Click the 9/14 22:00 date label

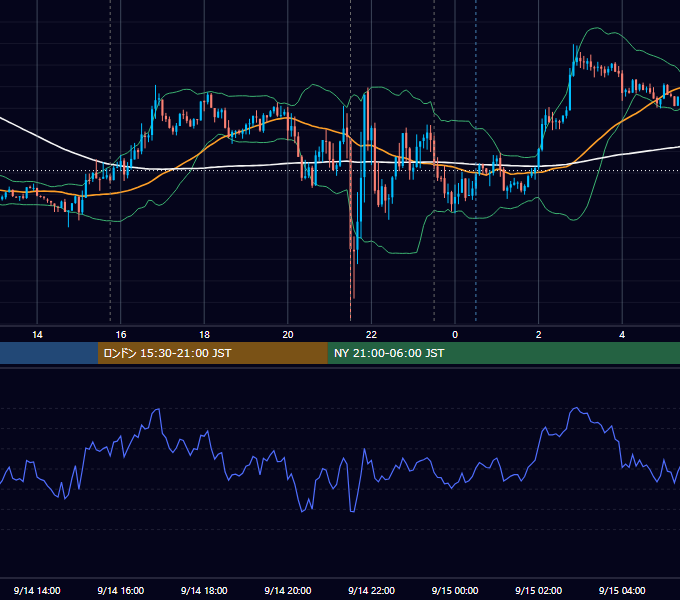[371, 590]
